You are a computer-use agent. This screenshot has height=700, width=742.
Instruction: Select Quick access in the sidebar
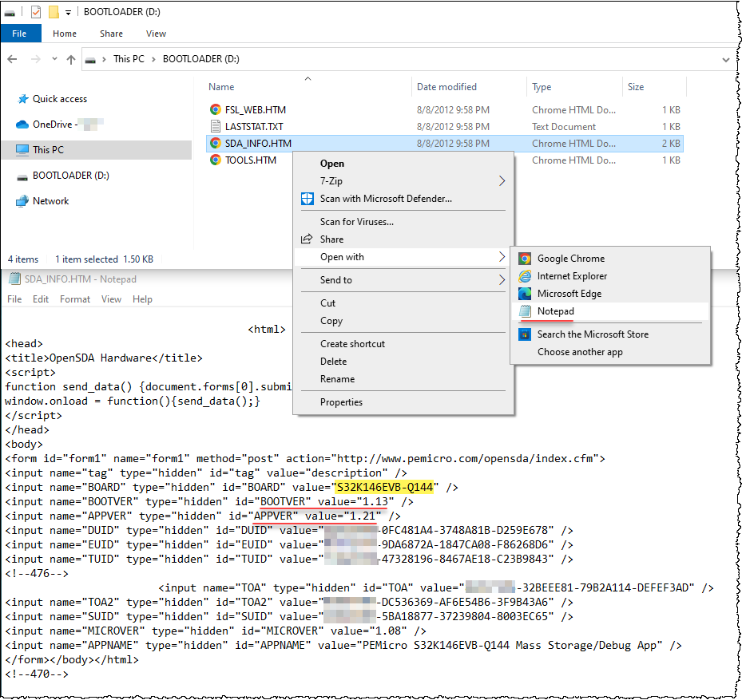(x=58, y=99)
